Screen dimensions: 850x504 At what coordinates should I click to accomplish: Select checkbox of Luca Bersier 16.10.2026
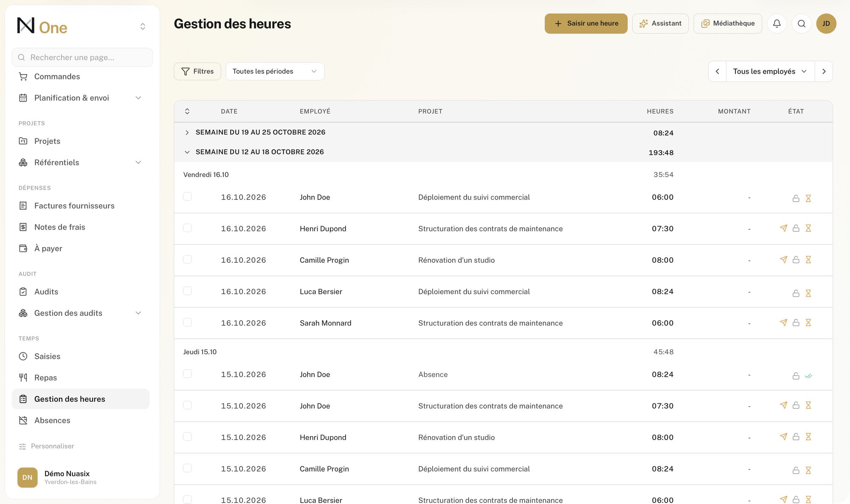(x=187, y=291)
